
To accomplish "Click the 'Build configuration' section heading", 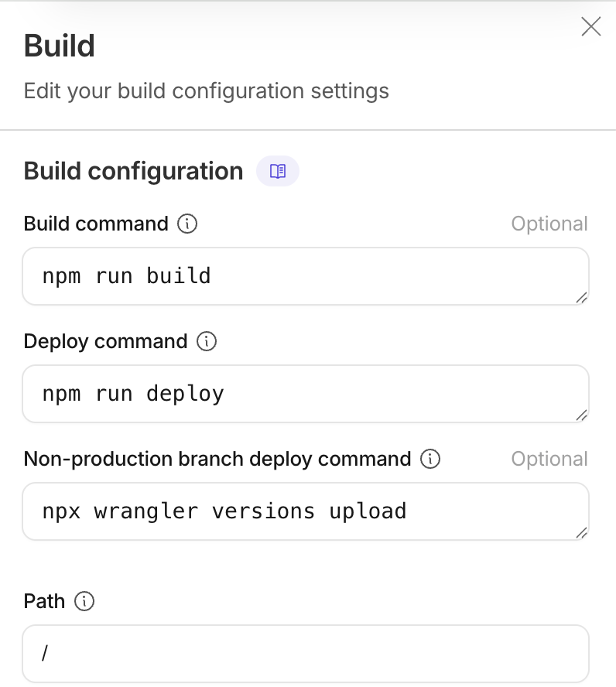I will click(134, 171).
